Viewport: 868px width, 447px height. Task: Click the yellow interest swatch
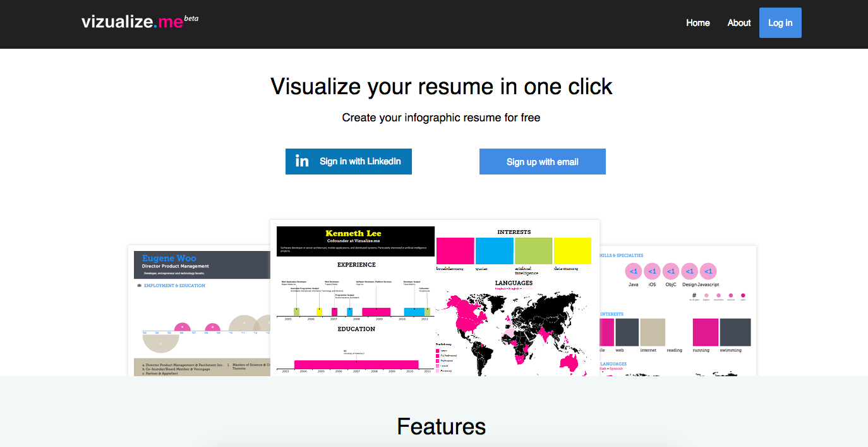pos(572,250)
